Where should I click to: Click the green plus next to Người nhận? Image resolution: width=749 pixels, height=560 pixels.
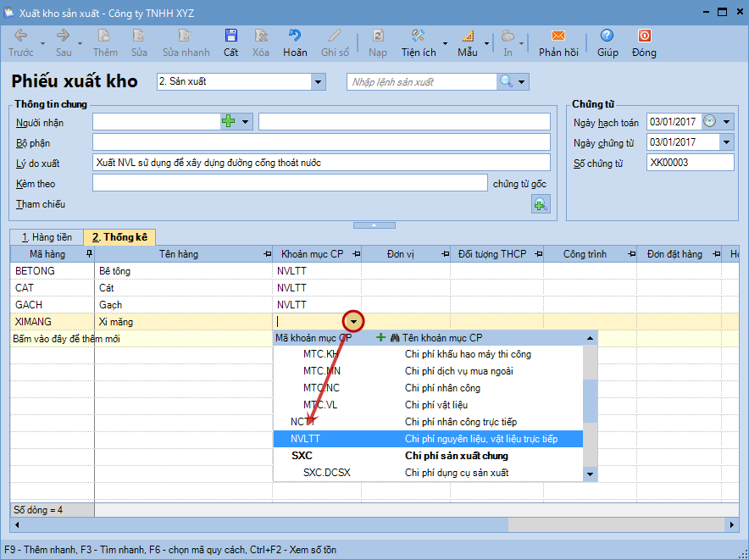click(228, 122)
